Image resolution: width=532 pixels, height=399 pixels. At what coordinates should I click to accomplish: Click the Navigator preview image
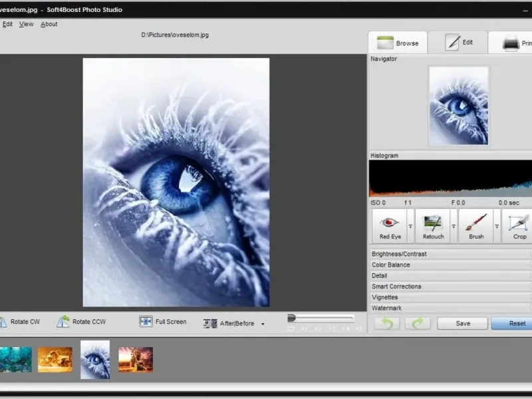pyautogui.click(x=459, y=106)
